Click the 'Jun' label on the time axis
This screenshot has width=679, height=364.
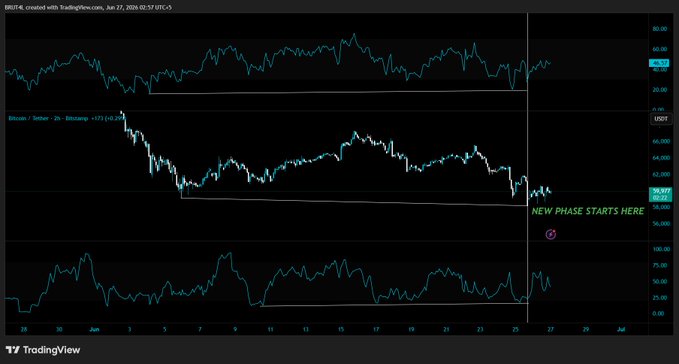pos(94,329)
